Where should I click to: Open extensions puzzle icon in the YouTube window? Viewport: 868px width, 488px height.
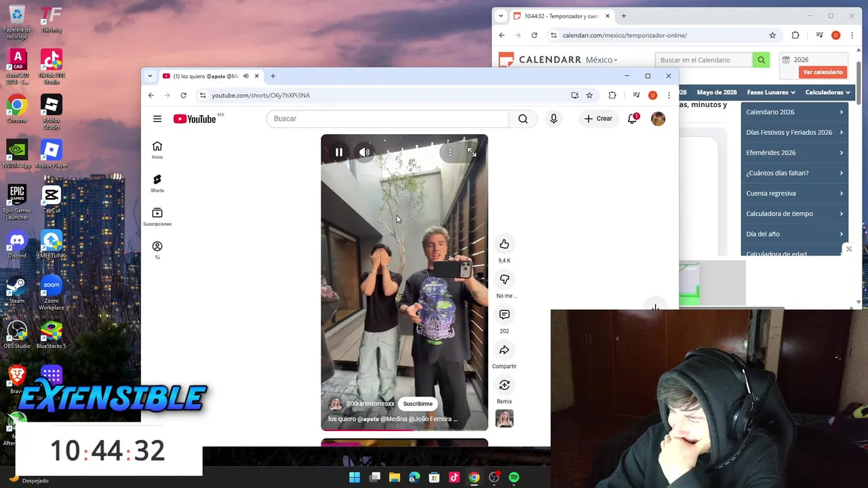click(612, 96)
